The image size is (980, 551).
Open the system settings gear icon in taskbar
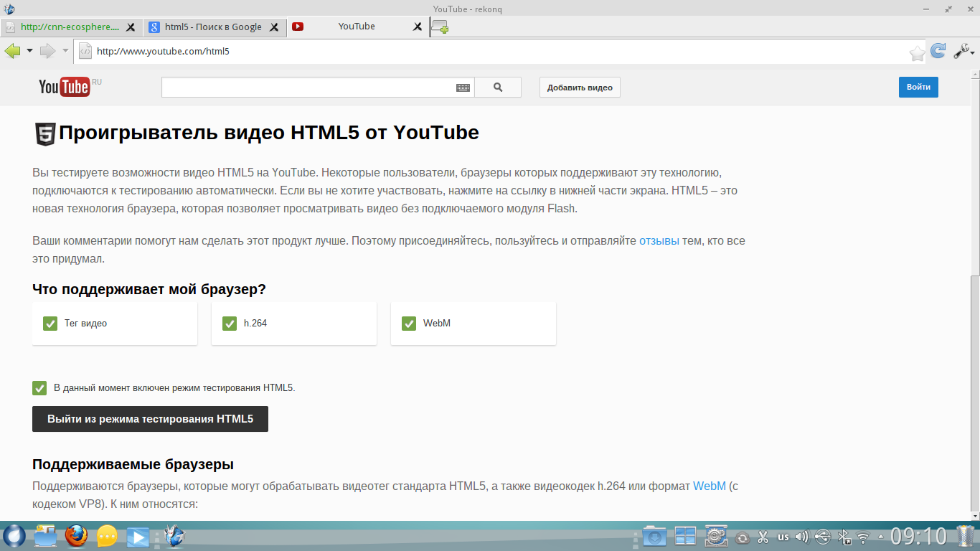(717, 536)
